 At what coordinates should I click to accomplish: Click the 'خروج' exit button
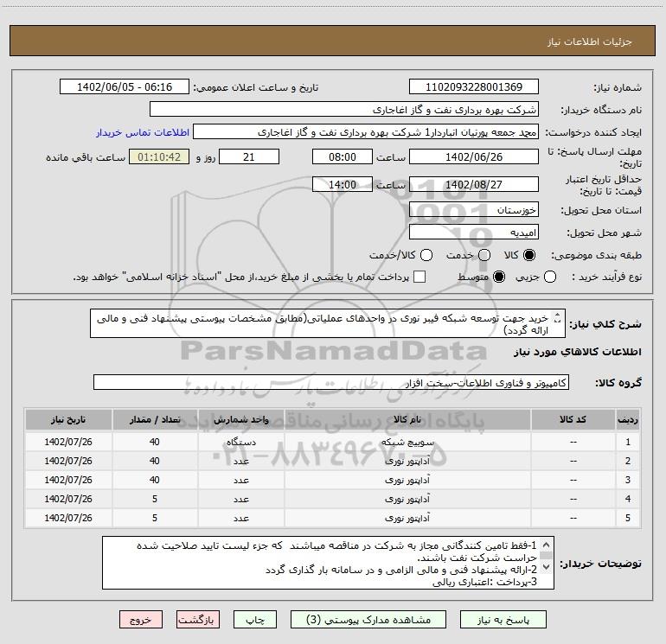141,620
